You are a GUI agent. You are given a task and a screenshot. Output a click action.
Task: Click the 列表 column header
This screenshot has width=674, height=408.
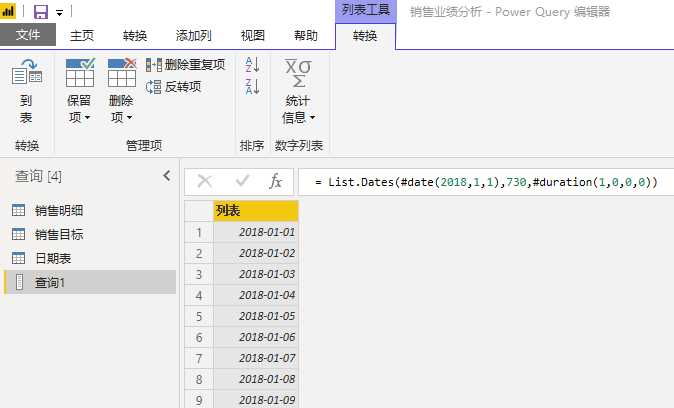point(256,211)
